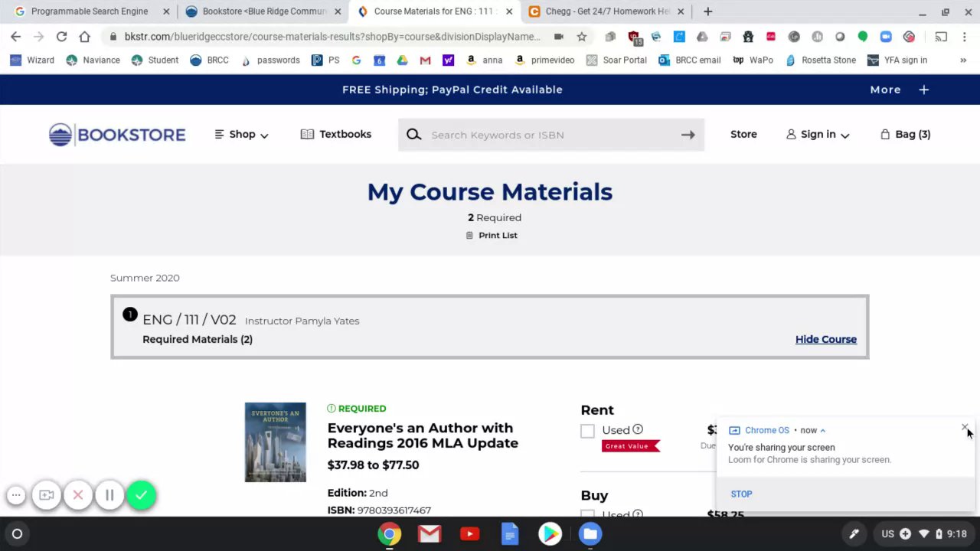Click the stylus tools icon in the shelf
Image resolution: width=980 pixels, height=551 pixels.
[854, 534]
